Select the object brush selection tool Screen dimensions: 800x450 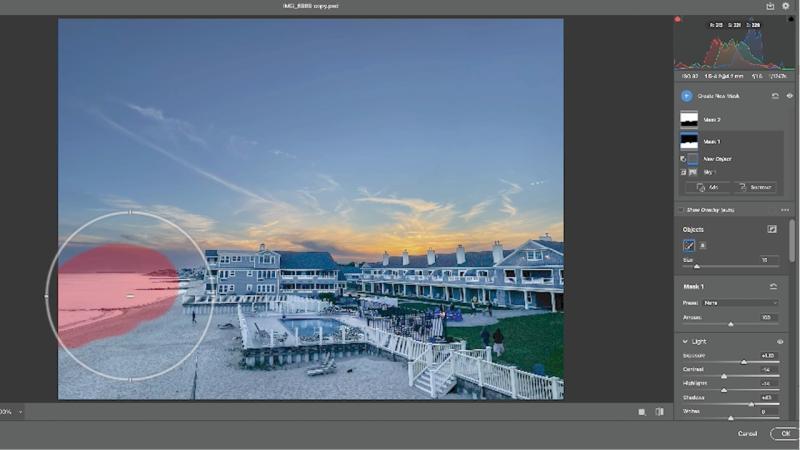[x=689, y=244]
